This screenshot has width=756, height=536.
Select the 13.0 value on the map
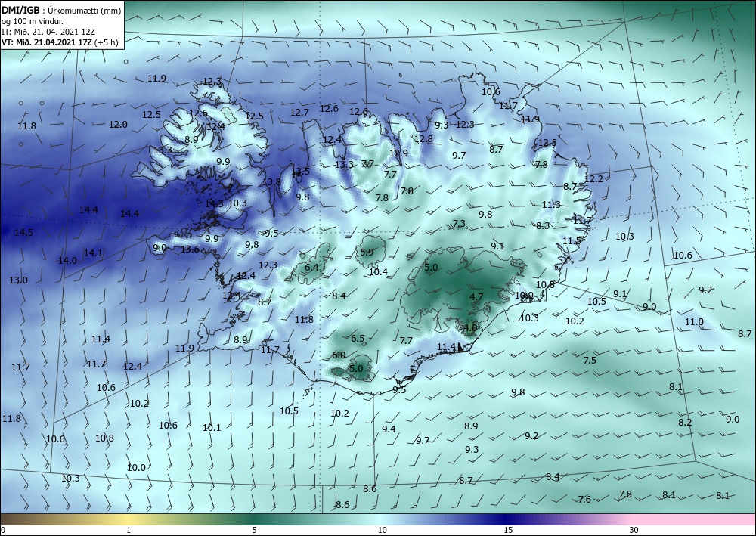tap(18, 280)
